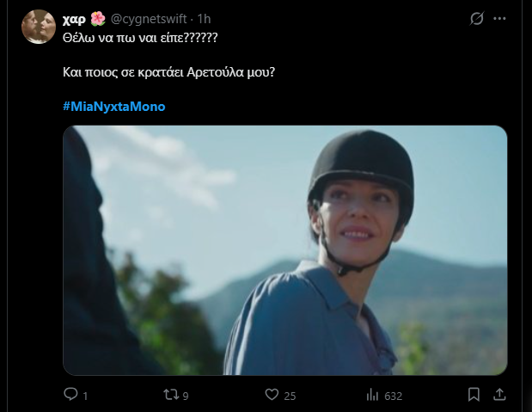Viewport: 532px width, 412px height.
Task: Click the like count 25
Action: (x=290, y=395)
